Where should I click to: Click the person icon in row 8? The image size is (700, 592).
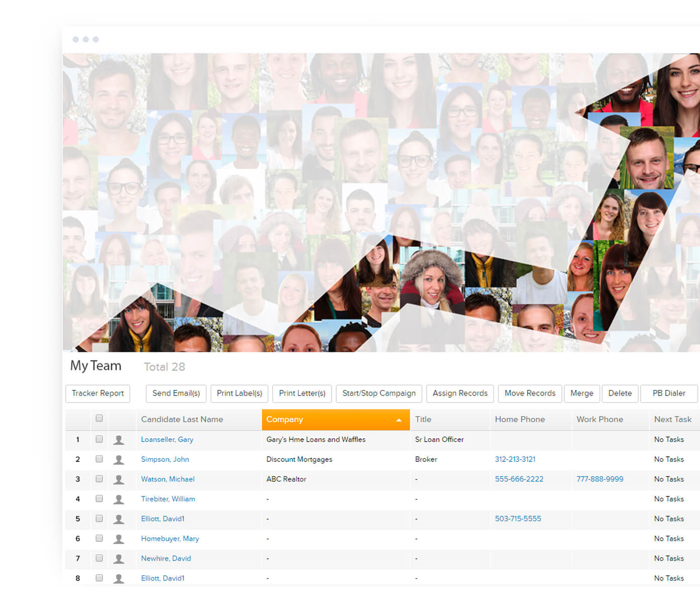119,578
